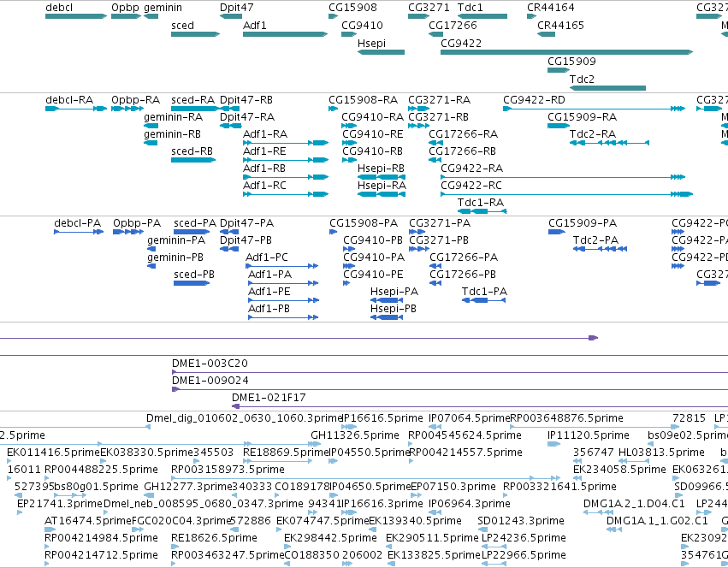Select the sced gene bar

click(x=195, y=34)
